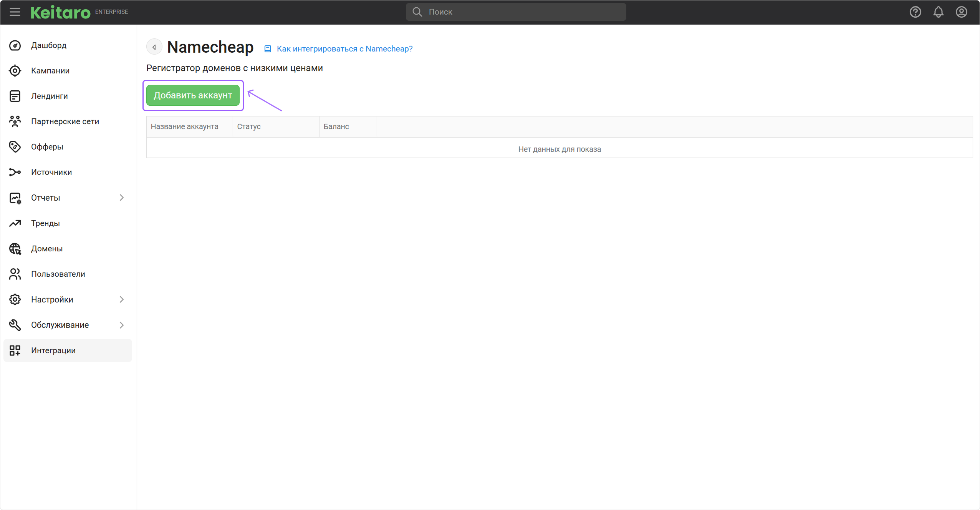Click the Офферы tag icon
Screen dimensions: 980x510
(15, 147)
